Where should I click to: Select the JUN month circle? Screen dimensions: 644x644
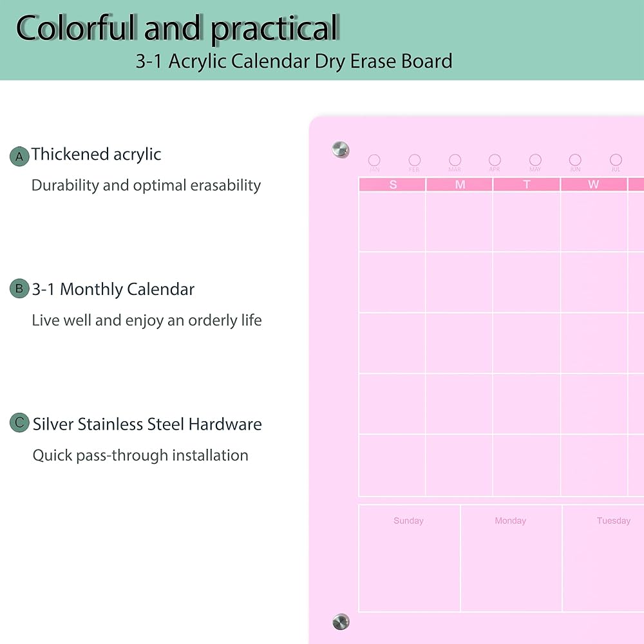[x=575, y=160]
